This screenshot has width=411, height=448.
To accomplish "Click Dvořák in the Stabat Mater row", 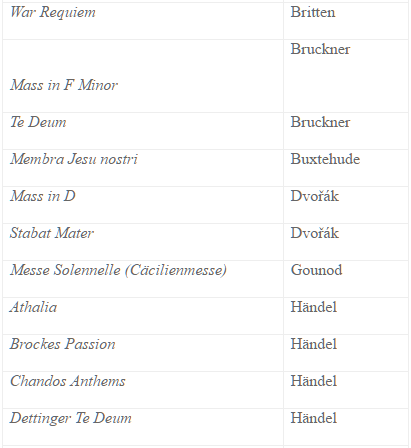I will pyautogui.click(x=314, y=233).
